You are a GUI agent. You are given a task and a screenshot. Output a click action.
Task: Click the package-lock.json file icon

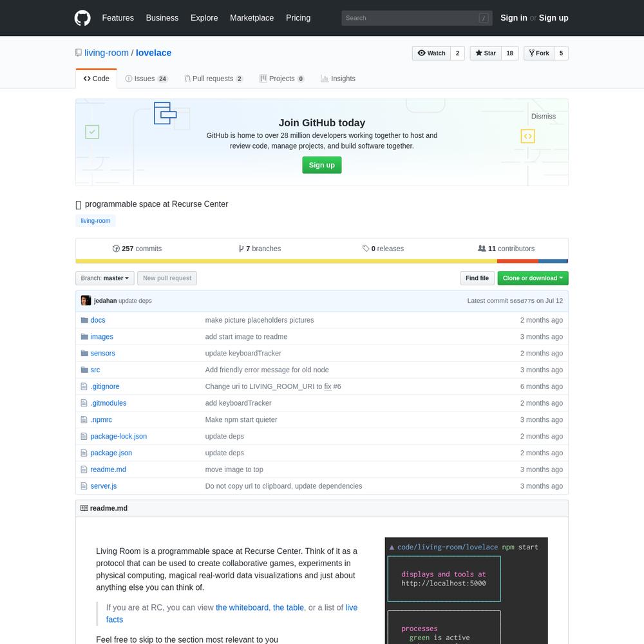click(x=84, y=436)
